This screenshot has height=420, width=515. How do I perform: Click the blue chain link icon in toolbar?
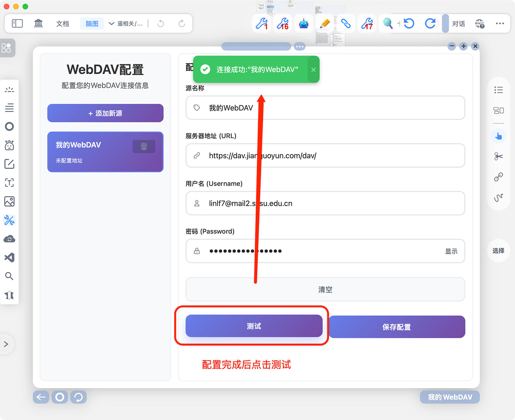pos(345,24)
